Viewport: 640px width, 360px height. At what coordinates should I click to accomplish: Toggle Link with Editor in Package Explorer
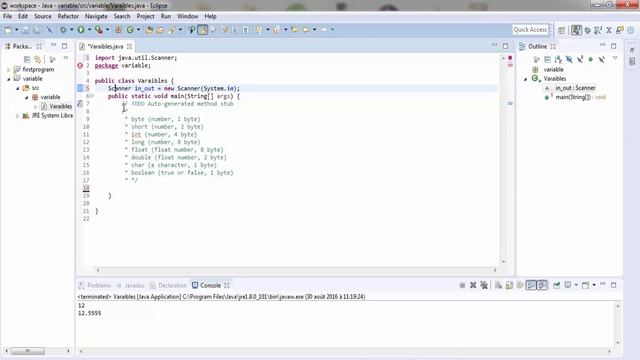click(38, 60)
